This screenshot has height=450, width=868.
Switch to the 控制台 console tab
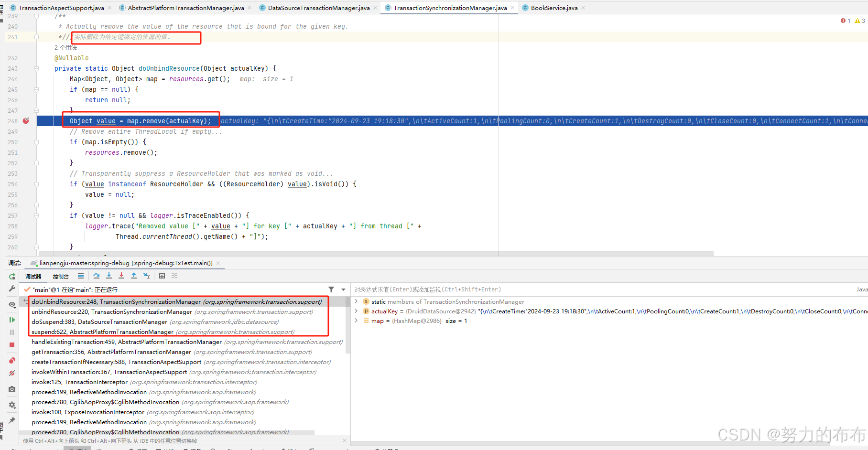(61, 277)
